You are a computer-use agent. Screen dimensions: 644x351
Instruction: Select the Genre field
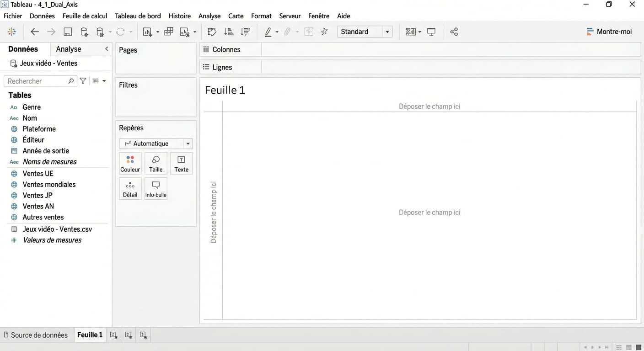pyautogui.click(x=32, y=107)
